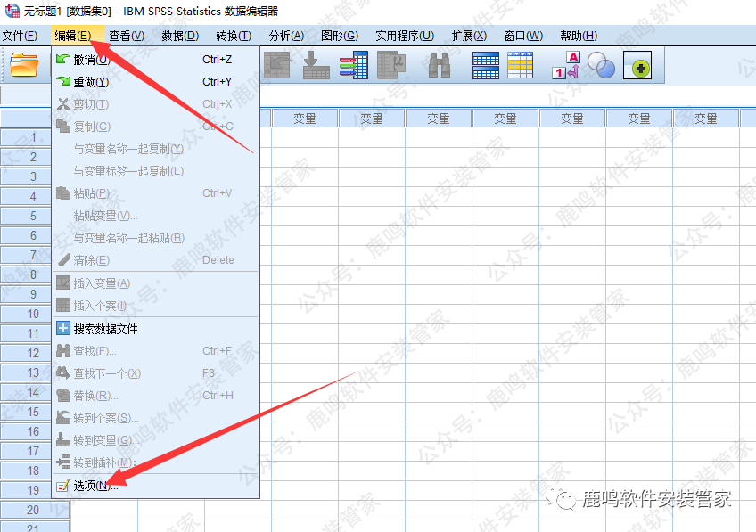Select Insert Variable (插入变量) entry

coord(155,283)
